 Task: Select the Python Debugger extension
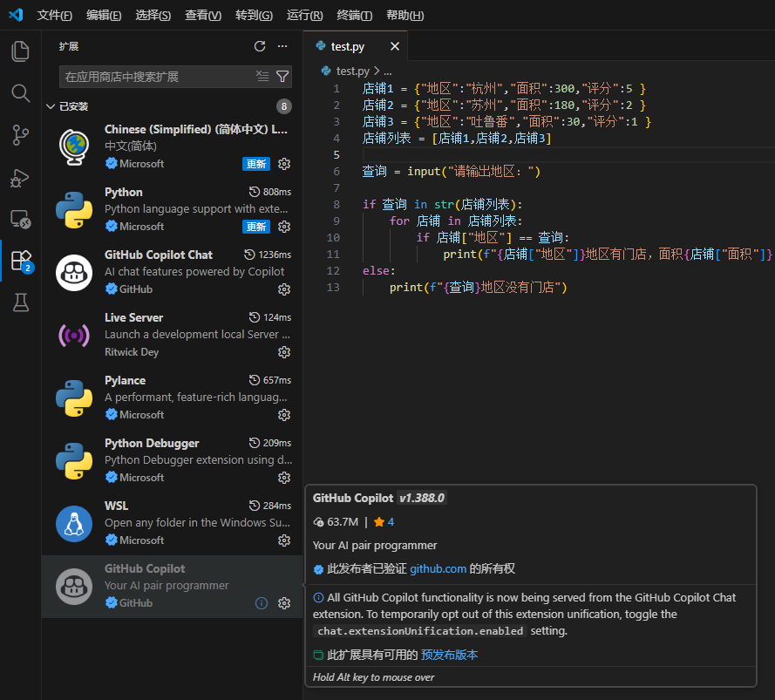tap(172, 461)
